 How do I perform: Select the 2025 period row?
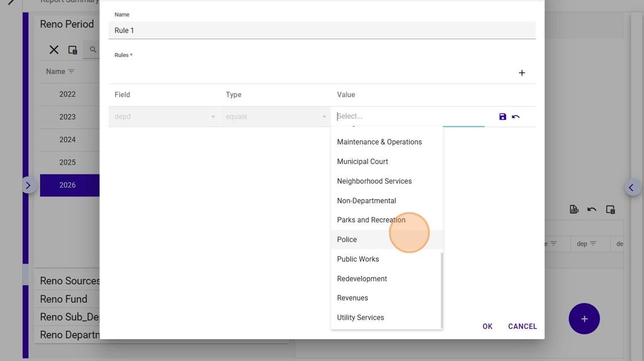point(70,162)
